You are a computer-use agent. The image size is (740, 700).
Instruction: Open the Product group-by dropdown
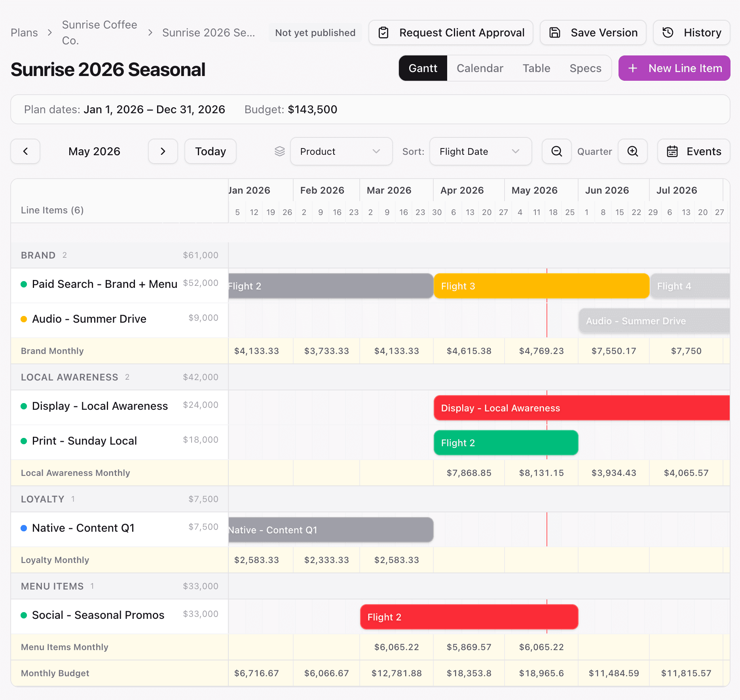(x=341, y=151)
